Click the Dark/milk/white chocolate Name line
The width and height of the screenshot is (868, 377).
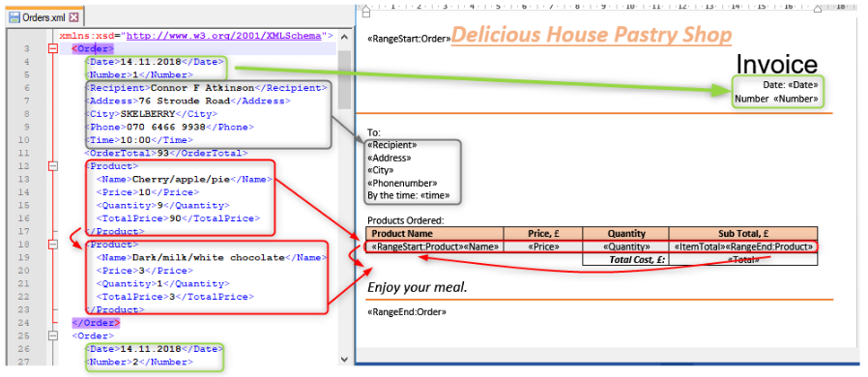click(212, 257)
